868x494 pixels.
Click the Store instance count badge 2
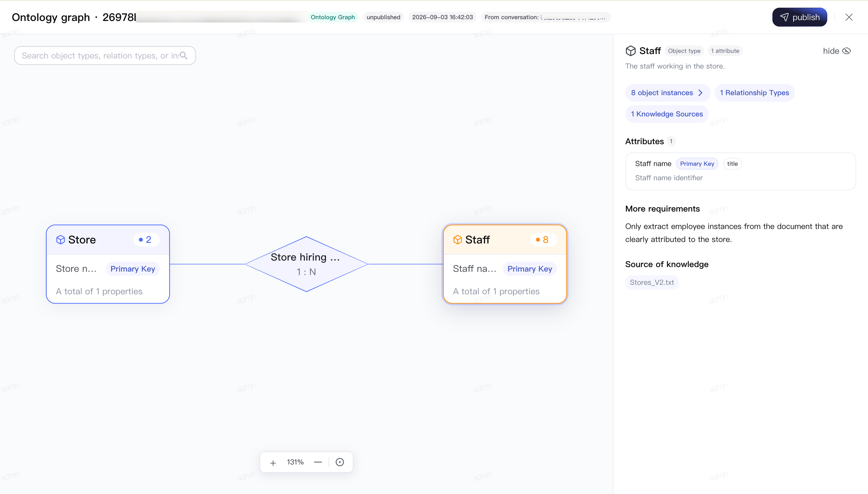[x=146, y=240]
